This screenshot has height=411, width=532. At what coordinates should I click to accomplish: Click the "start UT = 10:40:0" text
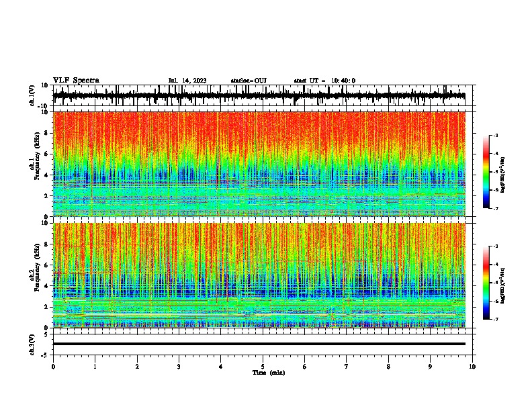click(x=324, y=81)
